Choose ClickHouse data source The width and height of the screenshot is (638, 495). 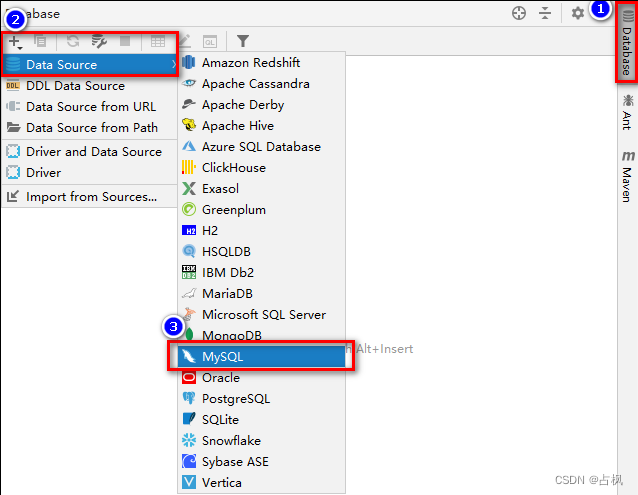262,168
